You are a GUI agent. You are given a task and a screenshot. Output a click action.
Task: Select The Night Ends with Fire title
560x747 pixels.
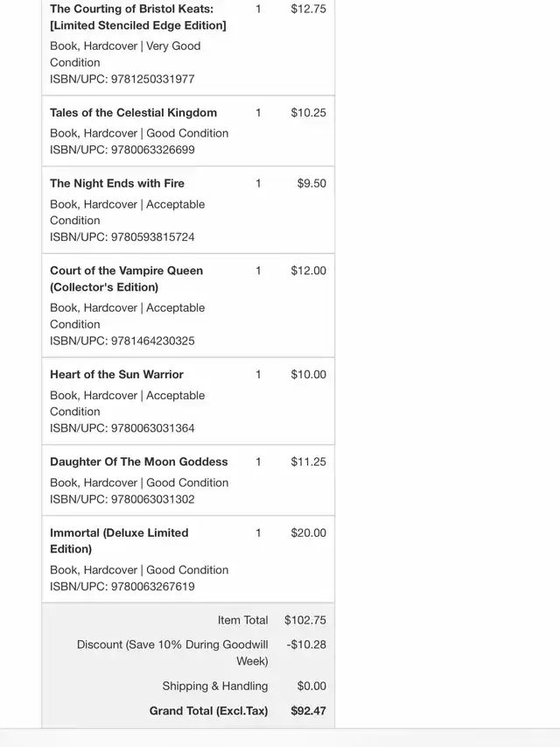(117, 184)
